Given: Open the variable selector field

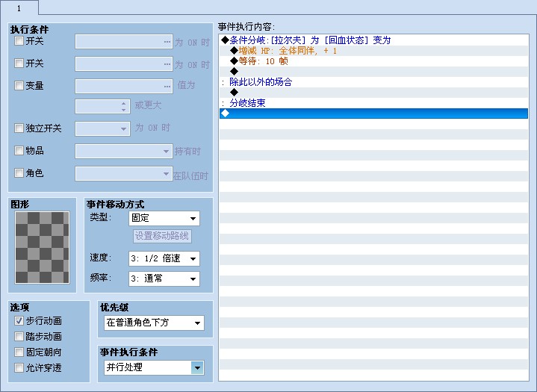Looking at the screenshot, I should tap(124, 87).
